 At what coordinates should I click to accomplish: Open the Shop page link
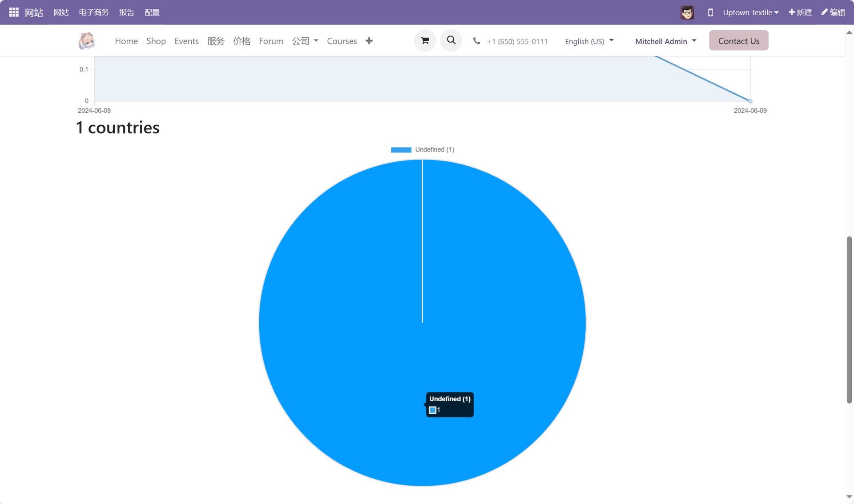156,41
